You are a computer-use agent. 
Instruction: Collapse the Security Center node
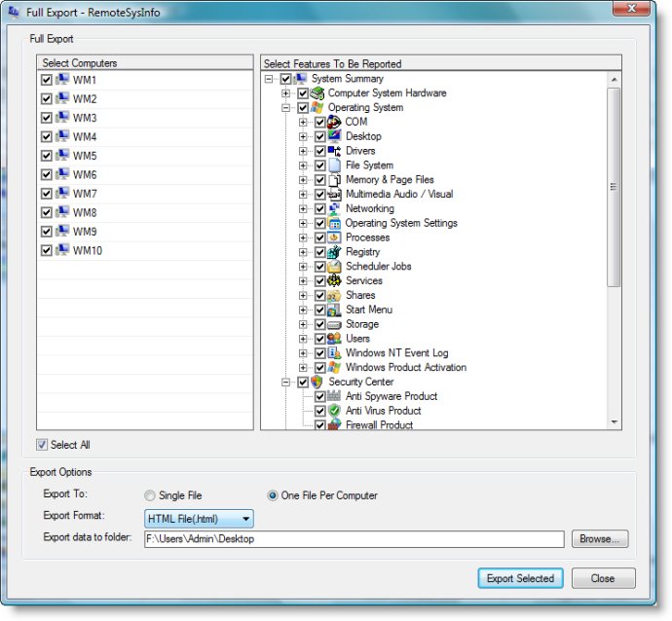click(286, 382)
